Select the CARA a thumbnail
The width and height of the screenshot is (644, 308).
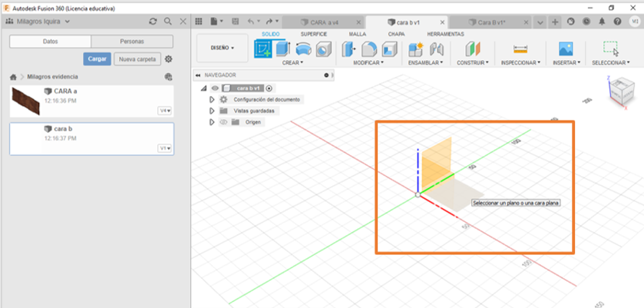(26, 101)
